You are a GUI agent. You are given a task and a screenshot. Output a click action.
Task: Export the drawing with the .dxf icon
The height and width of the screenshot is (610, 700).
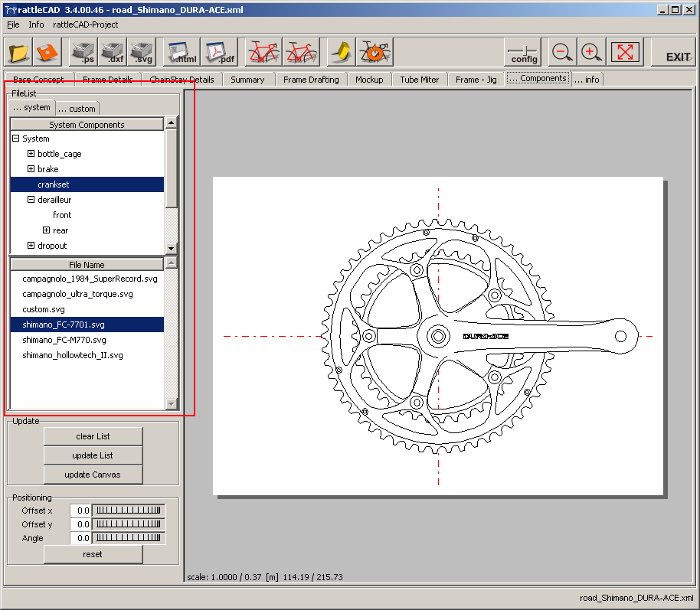click(113, 52)
